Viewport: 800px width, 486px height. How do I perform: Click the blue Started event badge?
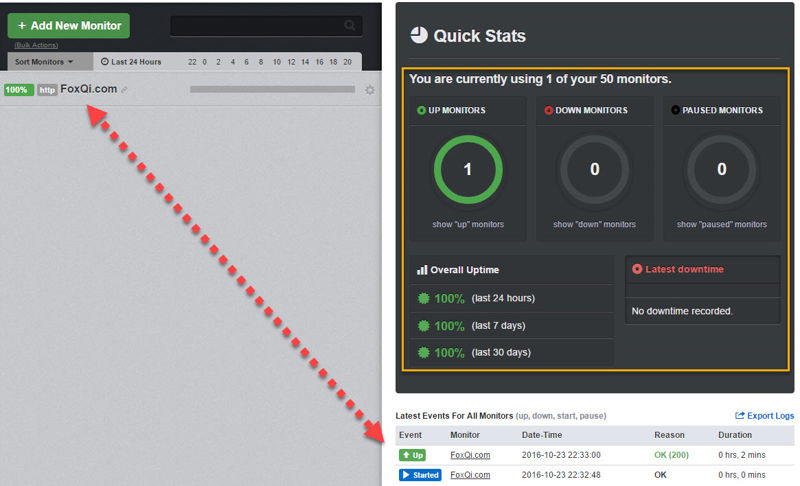[x=420, y=475]
